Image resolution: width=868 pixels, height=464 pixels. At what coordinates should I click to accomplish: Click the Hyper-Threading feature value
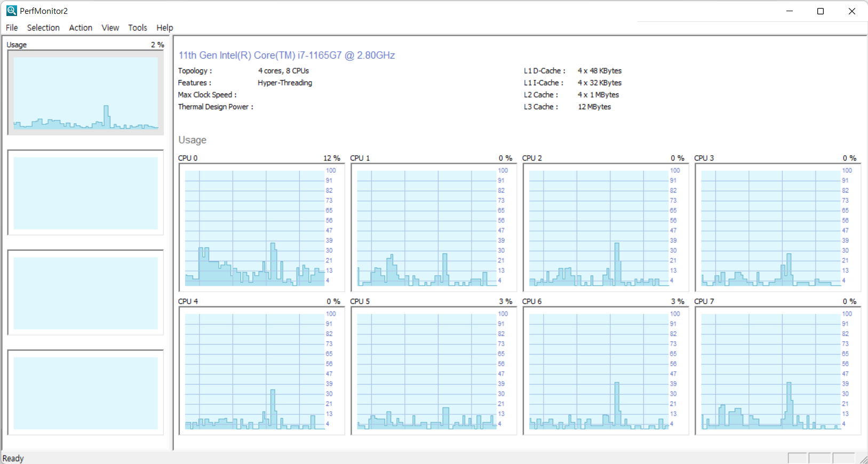click(x=285, y=83)
